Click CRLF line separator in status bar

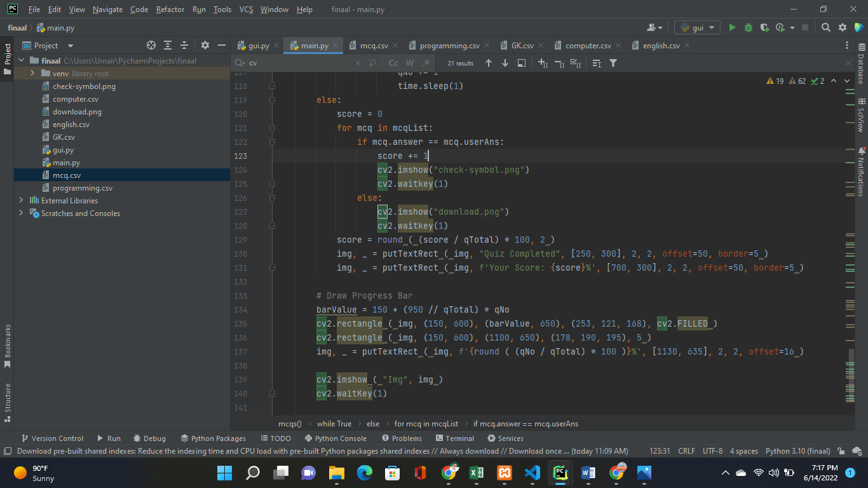(686, 451)
